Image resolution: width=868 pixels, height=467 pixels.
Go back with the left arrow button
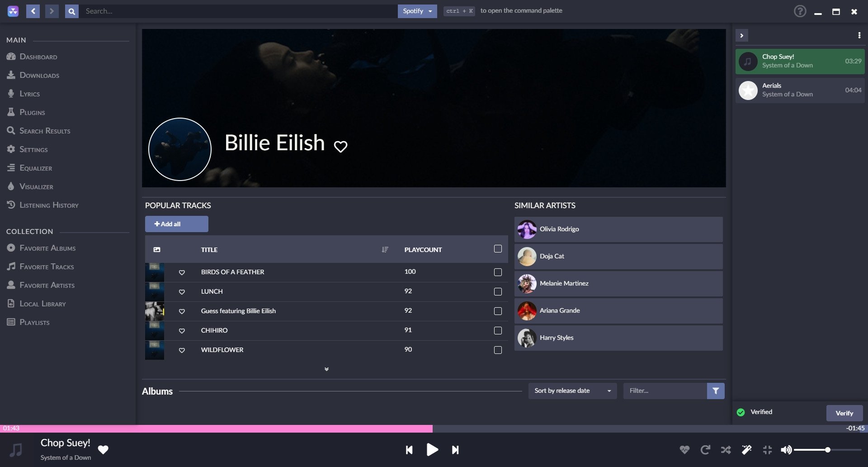pos(33,11)
